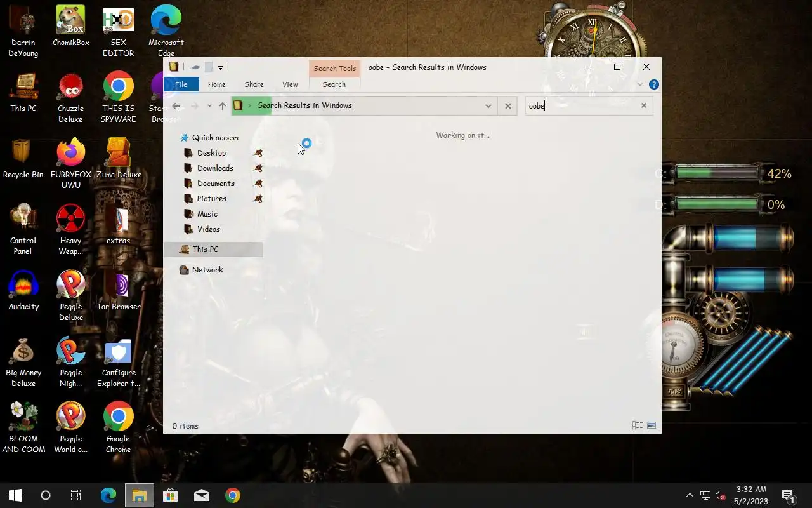Screen dimensions: 812x508
Task: Open the extras desktop icon
Action: (x=119, y=225)
